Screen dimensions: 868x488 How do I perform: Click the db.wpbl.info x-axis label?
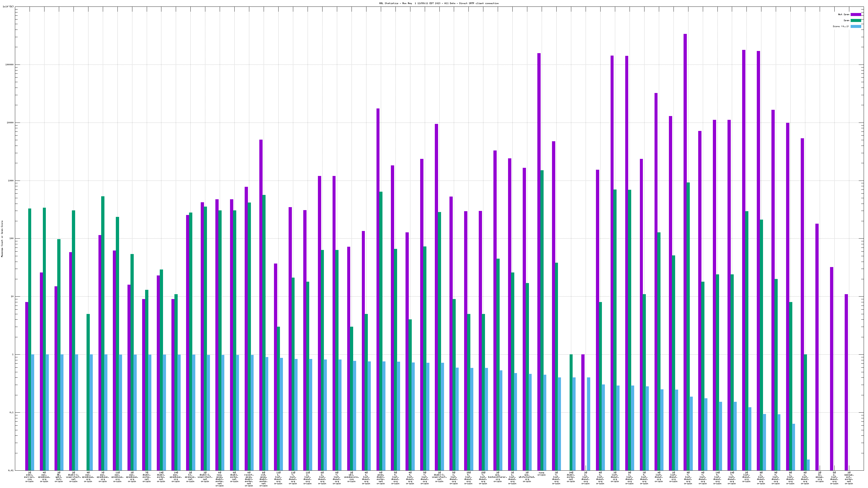point(59,477)
